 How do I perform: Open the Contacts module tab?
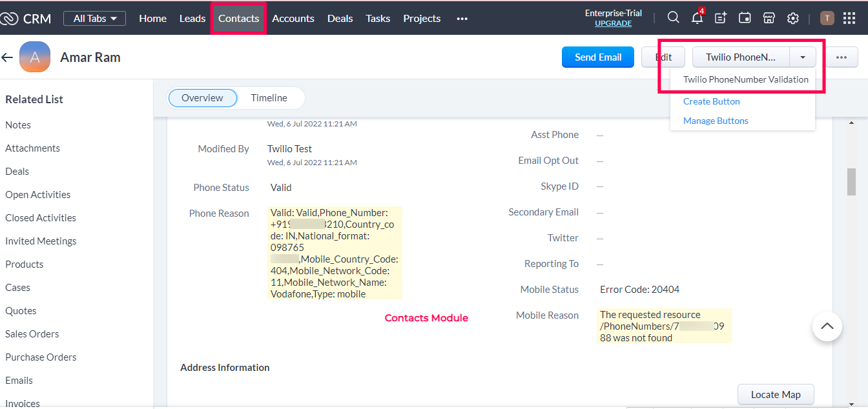tap(238, 19)
